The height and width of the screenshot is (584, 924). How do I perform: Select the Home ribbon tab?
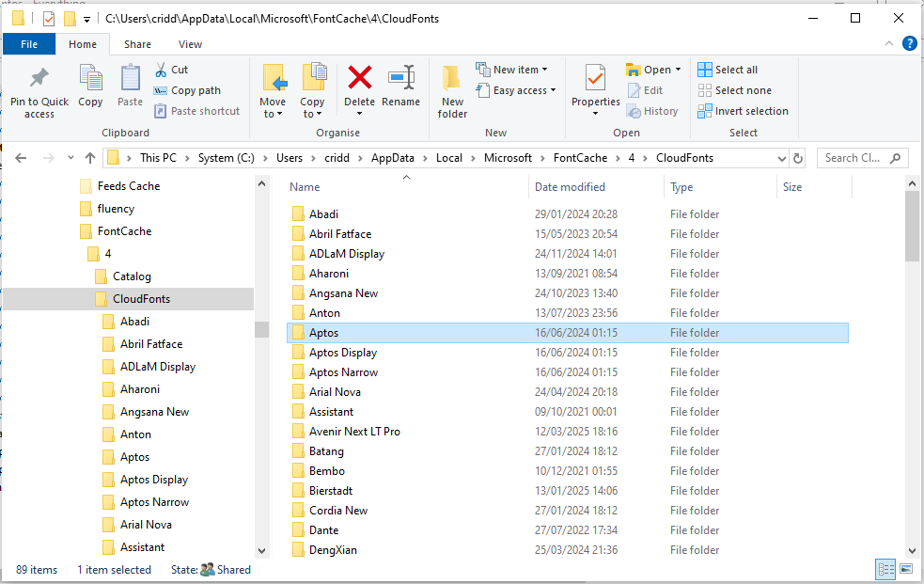[83, 44]
